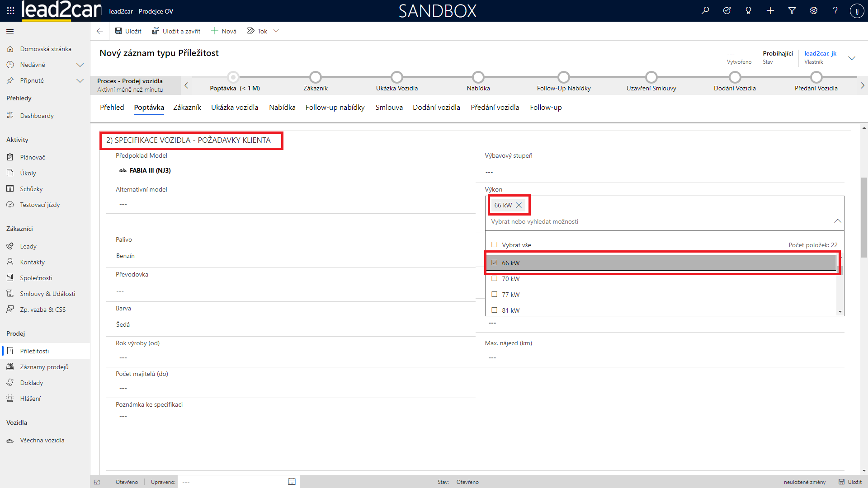
Task: Select the Zákazník process stage circle
Action: point(316,77)
